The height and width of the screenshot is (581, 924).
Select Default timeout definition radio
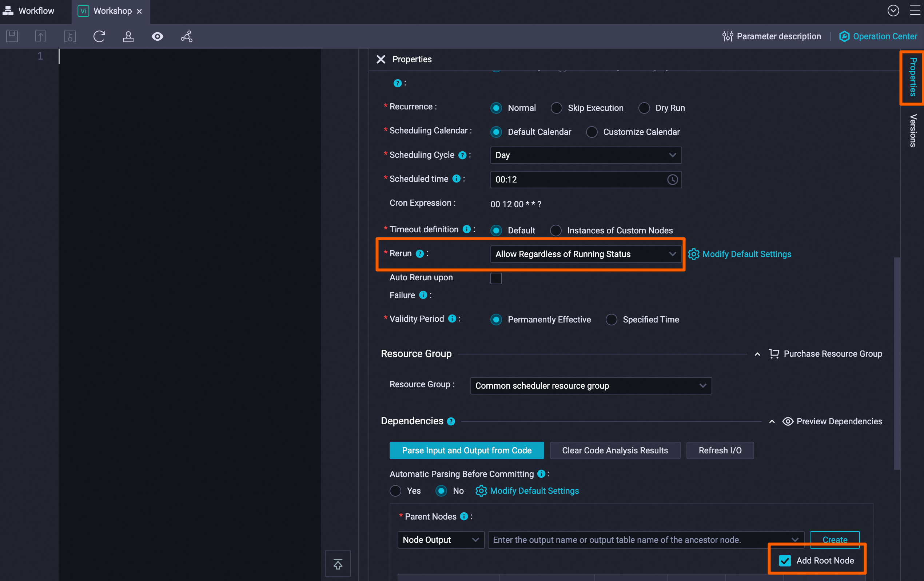click(496, 231)
